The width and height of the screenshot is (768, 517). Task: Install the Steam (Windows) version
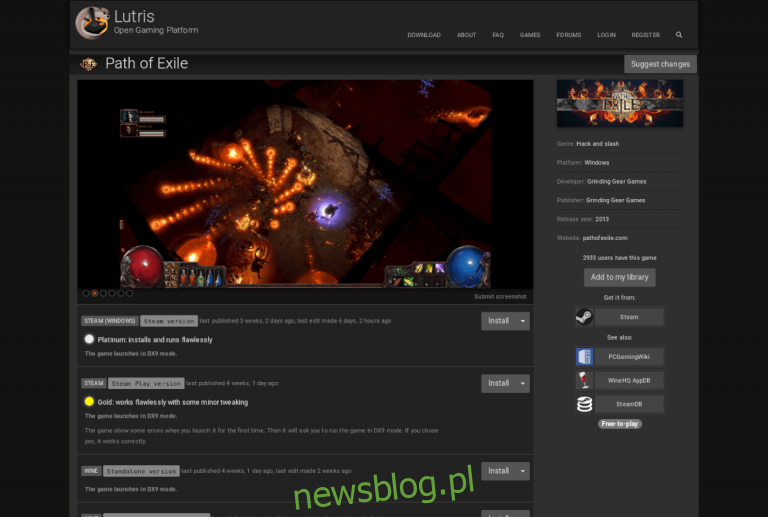click(x=498, y=321)
